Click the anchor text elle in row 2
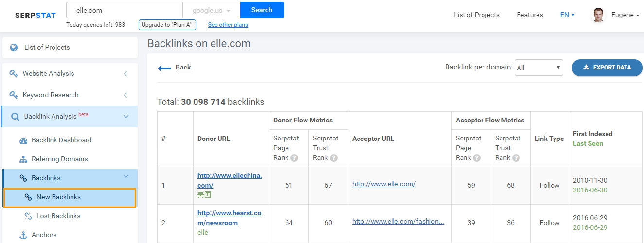The height and width of the screenshot is (243, 644). point(202,233)
